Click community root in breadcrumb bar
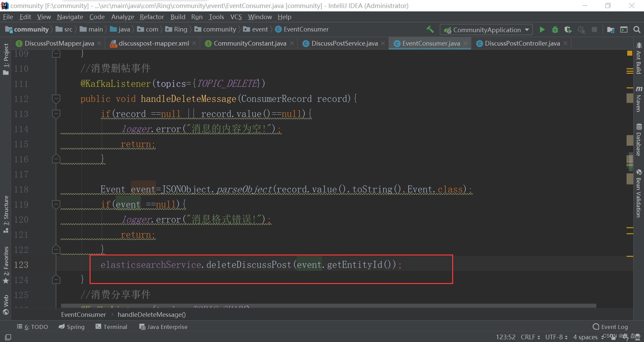Screen dimensions: 644x342 tap(27, 30)
